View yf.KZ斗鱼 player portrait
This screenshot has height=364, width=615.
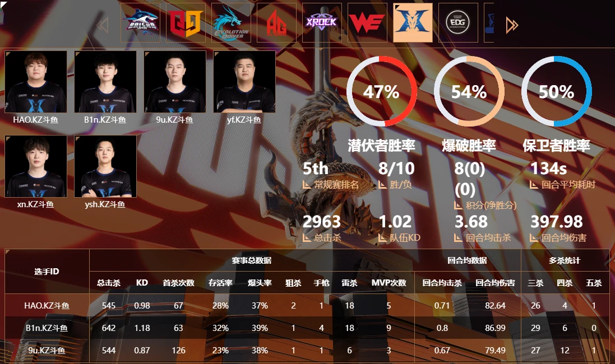(244, 82)
